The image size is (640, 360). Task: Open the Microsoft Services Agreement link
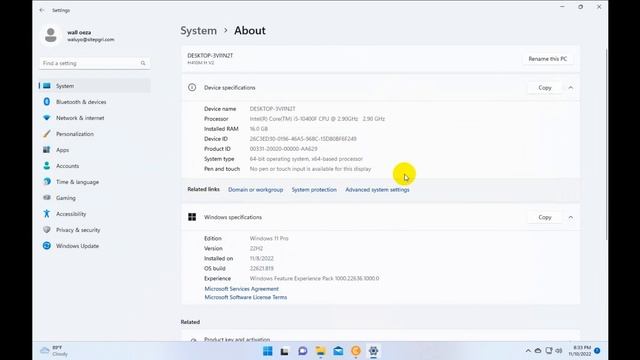[242, 289]
